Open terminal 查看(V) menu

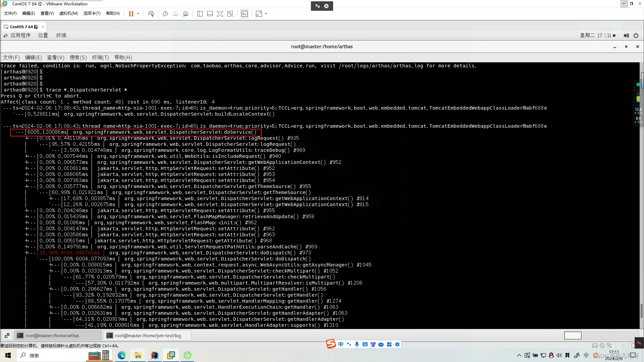[x=56, y=58]
